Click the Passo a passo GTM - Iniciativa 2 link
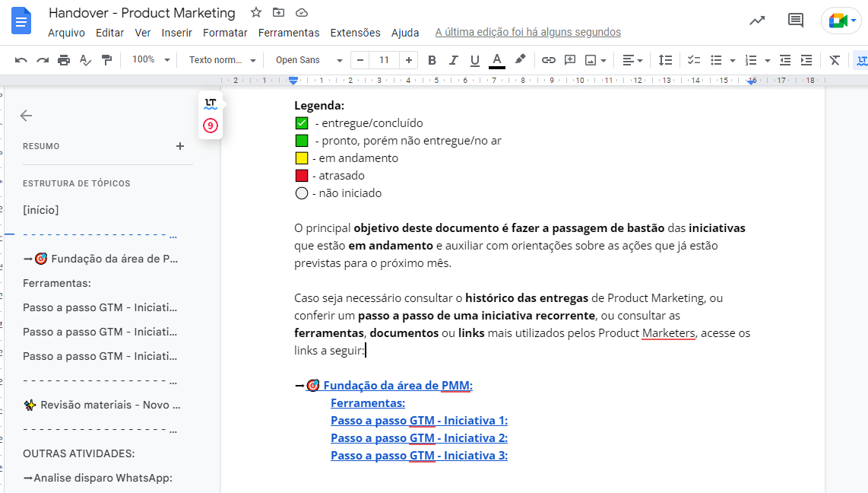The height and width of the screenshot is (493, 868). [x=419, y=437]
